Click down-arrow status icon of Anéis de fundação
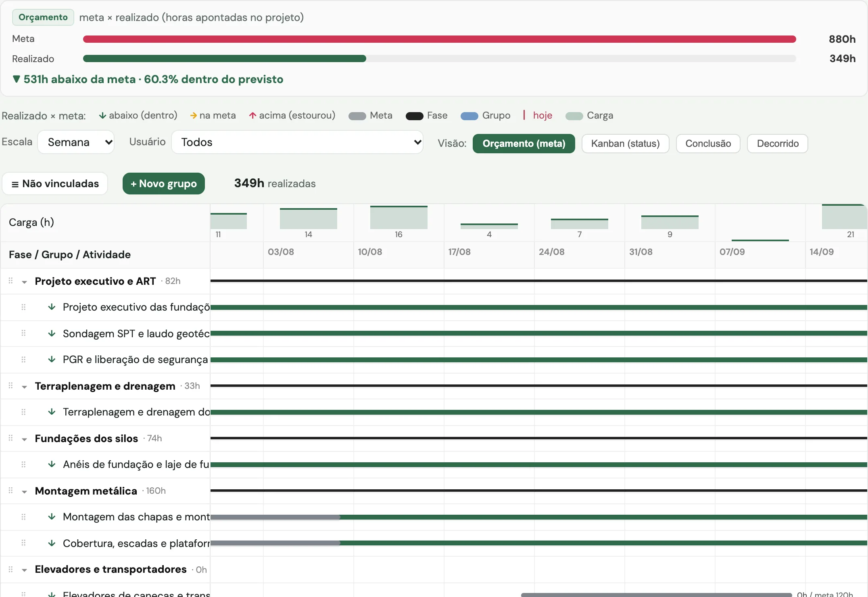The width and height of the screenshot is (868, 597). (x=52, y=464)
